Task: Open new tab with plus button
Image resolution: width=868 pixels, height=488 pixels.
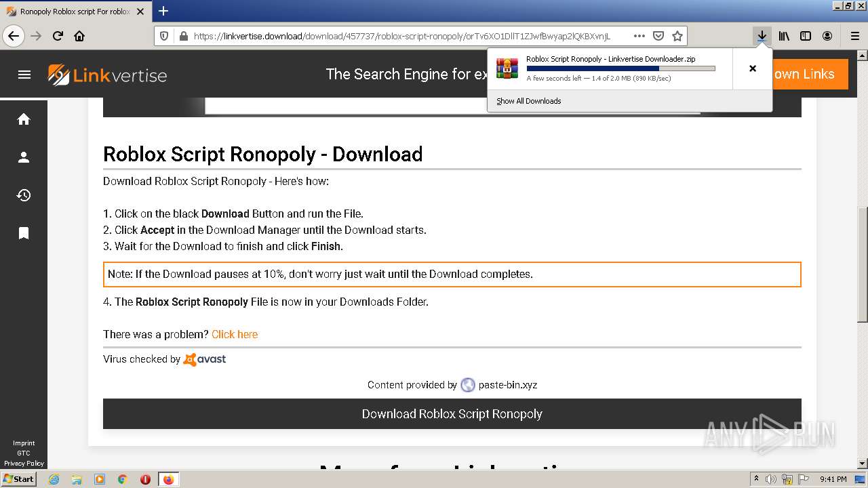Action: (163, 11)
